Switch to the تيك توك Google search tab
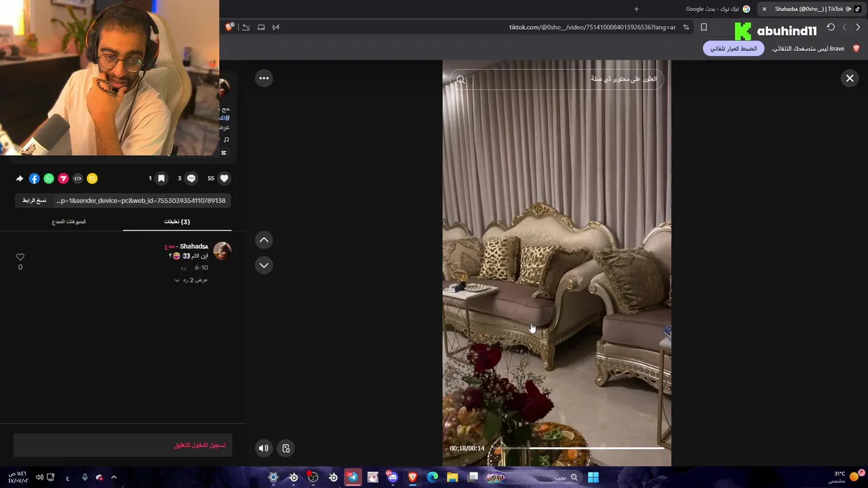The height and width of the screenshot is (488, 868). tap(717, 9)
